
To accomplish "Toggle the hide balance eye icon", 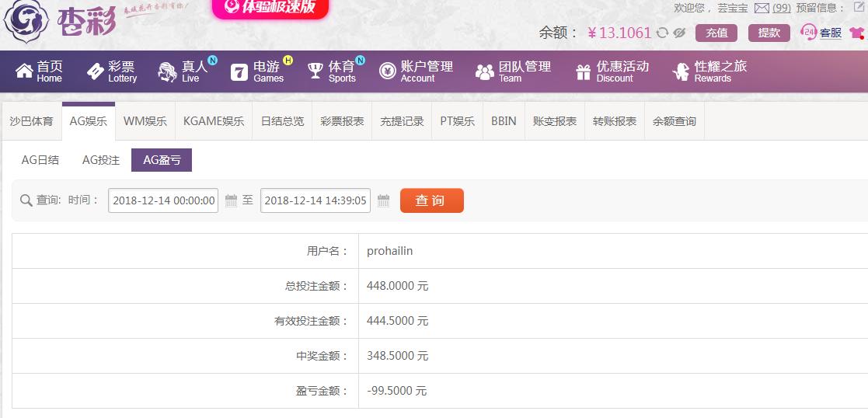I will (x=679, y=33).
